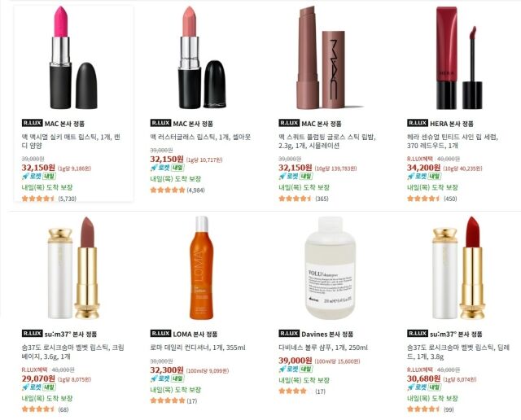This screenshot has height=420, width=521.
Task: Click star rating showing 365 reviews
Action: click(x=295, y=199)
